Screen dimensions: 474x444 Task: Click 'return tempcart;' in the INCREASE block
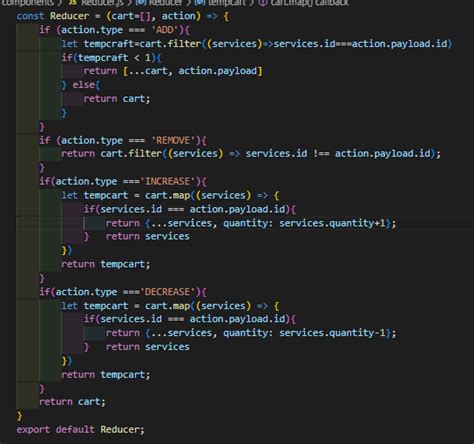[106, 264]
